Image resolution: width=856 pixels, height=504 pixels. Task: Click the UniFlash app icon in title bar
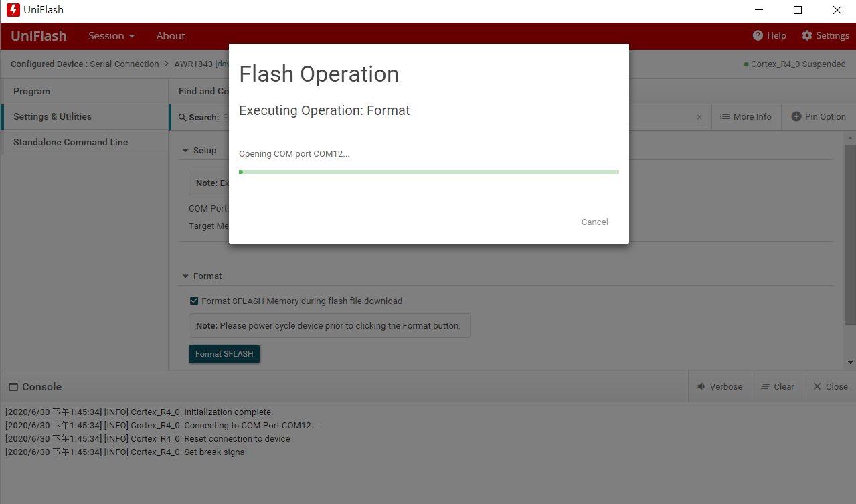click(x=13, y=10)
